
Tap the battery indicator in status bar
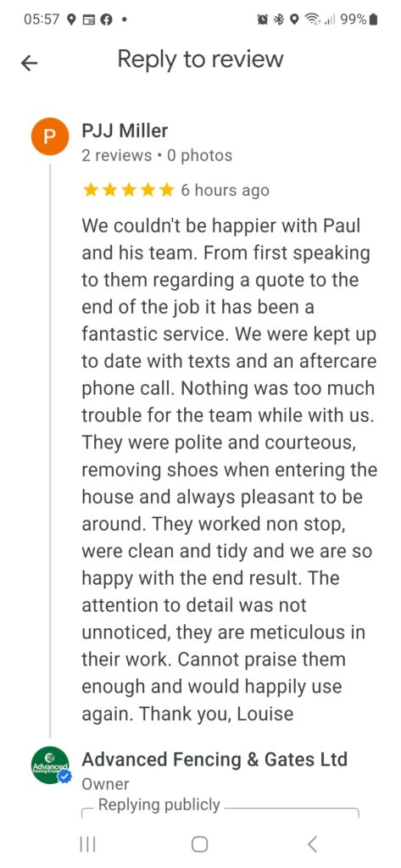pos(374,19)
